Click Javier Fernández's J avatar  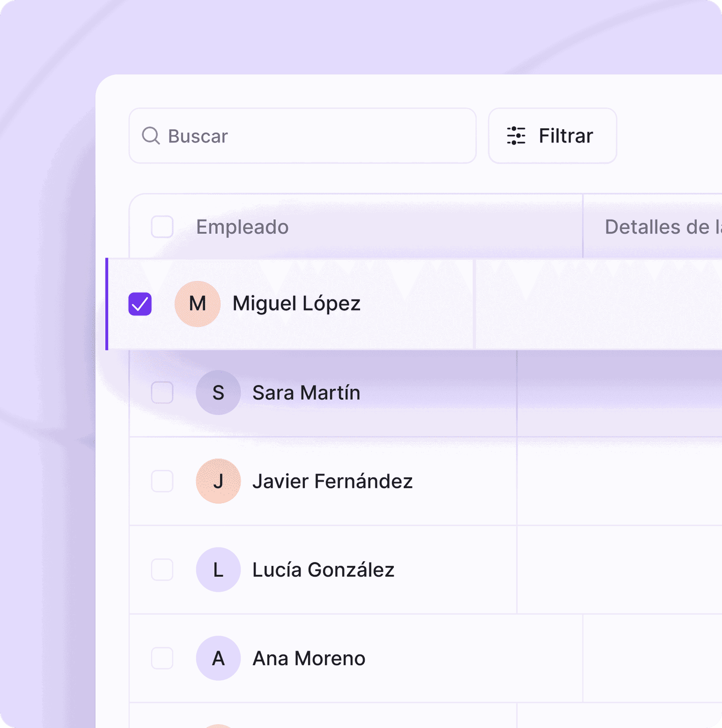(x=218, y=481)
